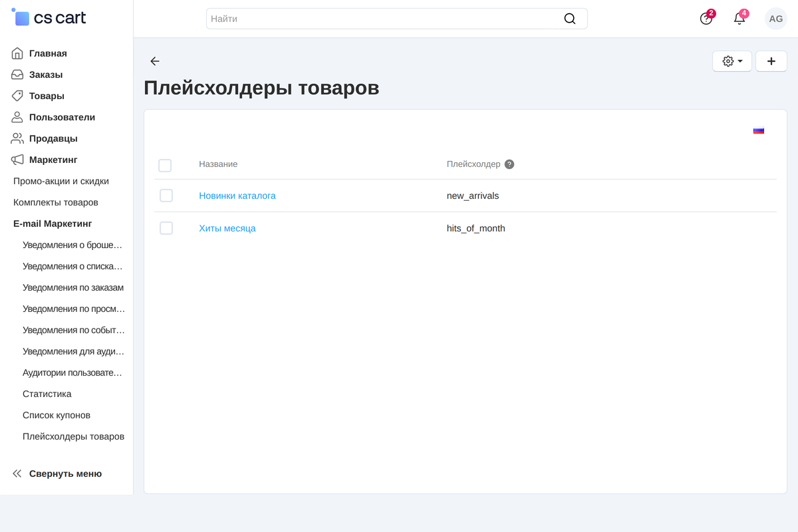Click the search magnifier icon
Image resolution: width=798 pixels, height=532 pixels.
point(570,19)
